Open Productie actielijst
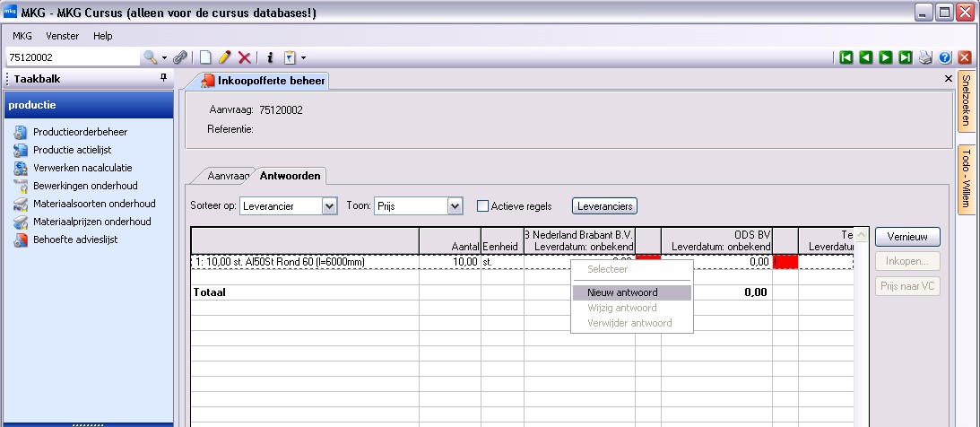This screenshot has height=427, width=980. point(72,150)
